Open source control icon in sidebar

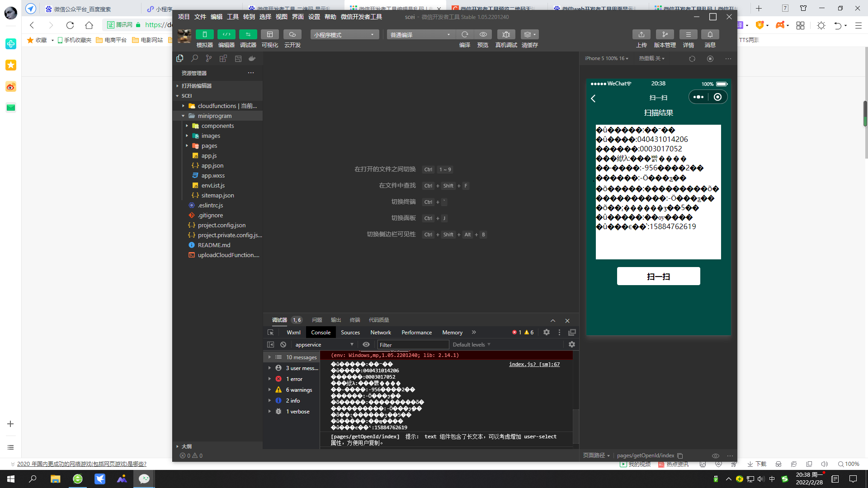pos(209,58)
